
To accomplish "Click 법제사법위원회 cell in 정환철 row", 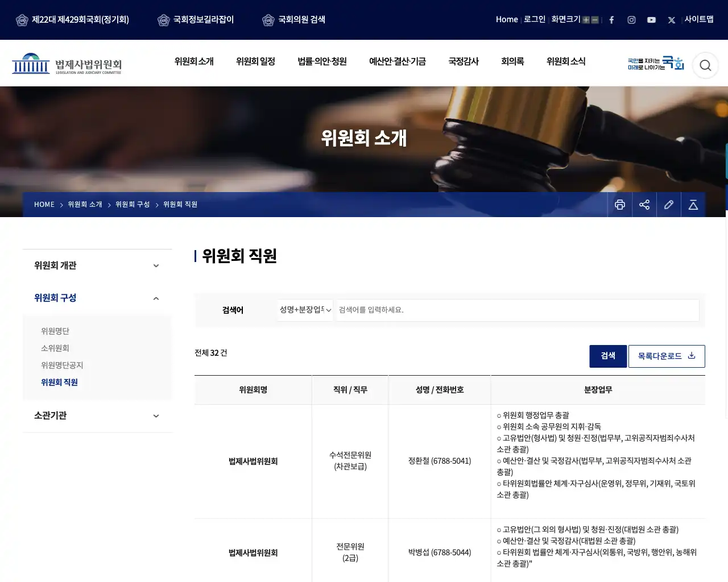I will pyautogui.click(x=253, y=461).
